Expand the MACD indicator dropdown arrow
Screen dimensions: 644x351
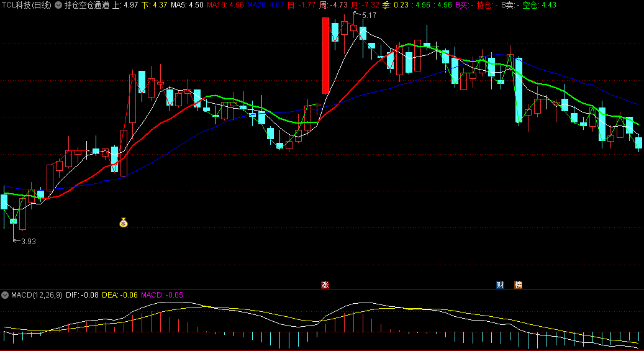point(5,294)
